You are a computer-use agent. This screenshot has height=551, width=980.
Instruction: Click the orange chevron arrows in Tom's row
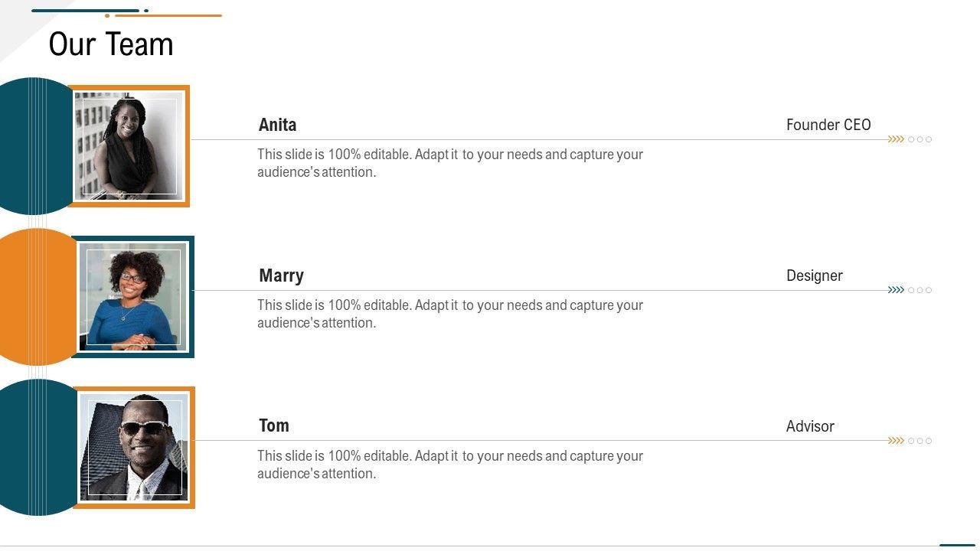tap(896, 441)
